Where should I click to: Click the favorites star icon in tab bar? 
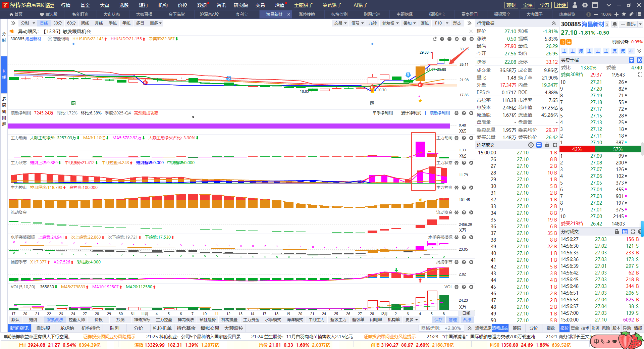click(624, 14)
